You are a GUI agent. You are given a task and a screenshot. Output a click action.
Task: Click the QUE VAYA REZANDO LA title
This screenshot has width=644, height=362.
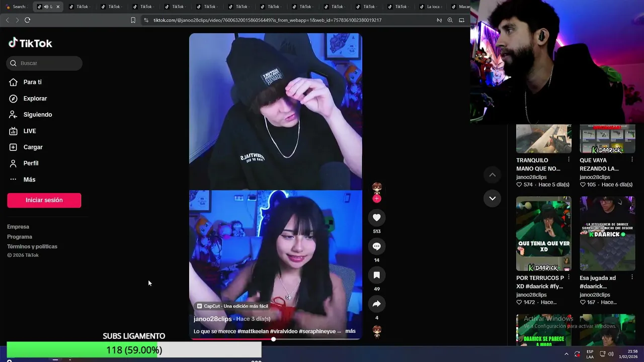(x=599, y=164)
